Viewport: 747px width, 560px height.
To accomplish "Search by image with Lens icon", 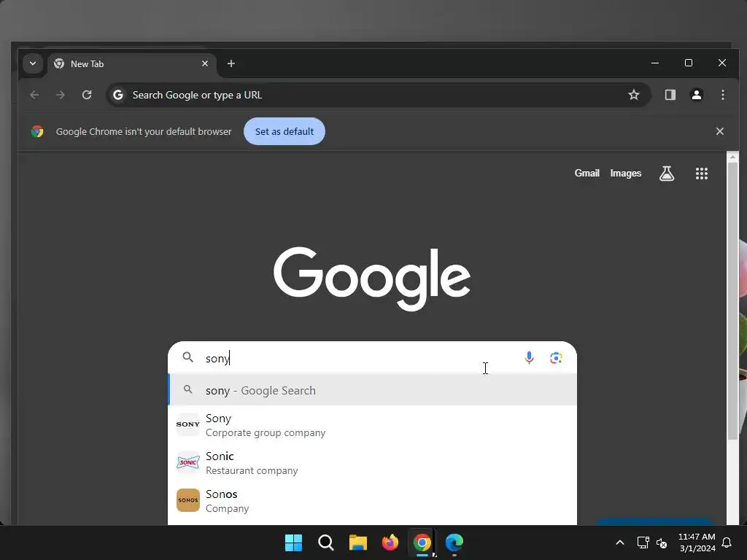I will click(x=556, y=357).
